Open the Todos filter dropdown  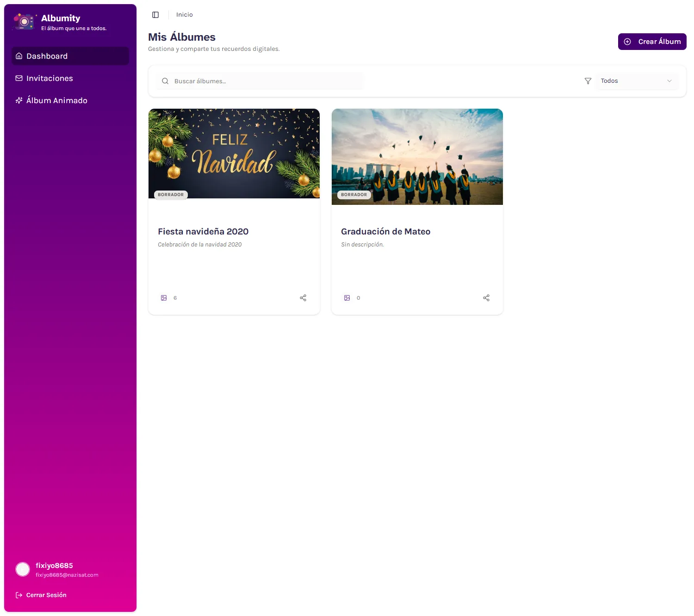(x=636, y=81)
